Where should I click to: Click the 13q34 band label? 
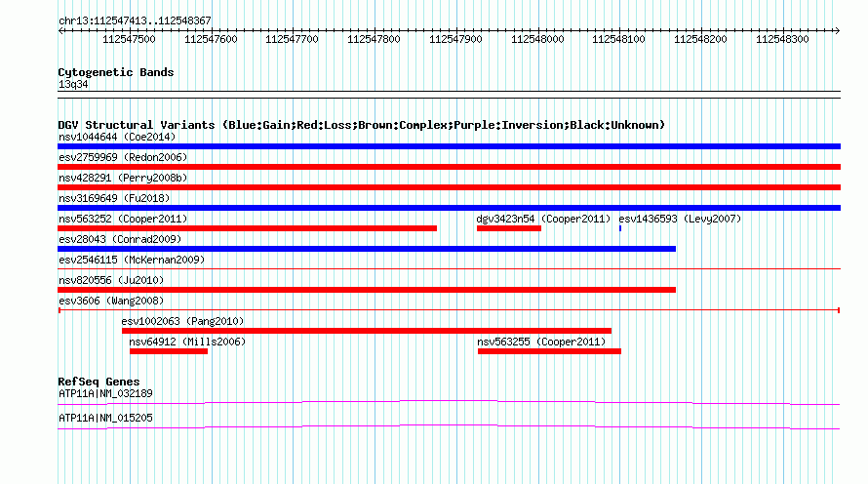coord(73,84)
